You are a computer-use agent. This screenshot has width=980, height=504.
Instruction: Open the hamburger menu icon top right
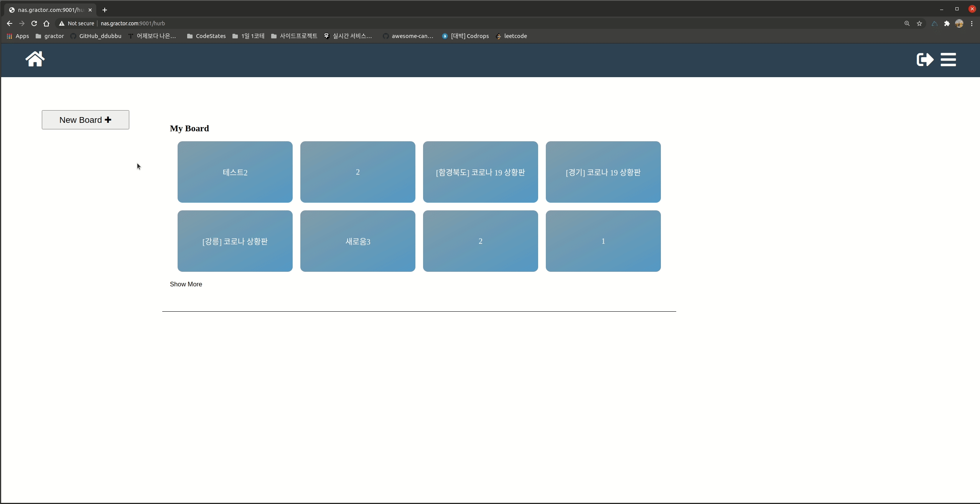[x=949, y=59]
